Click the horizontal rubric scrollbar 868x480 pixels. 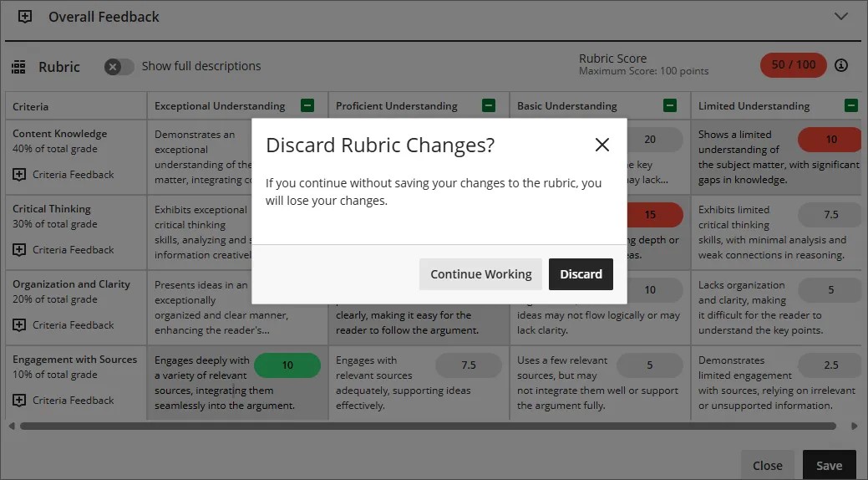point(428,426)
